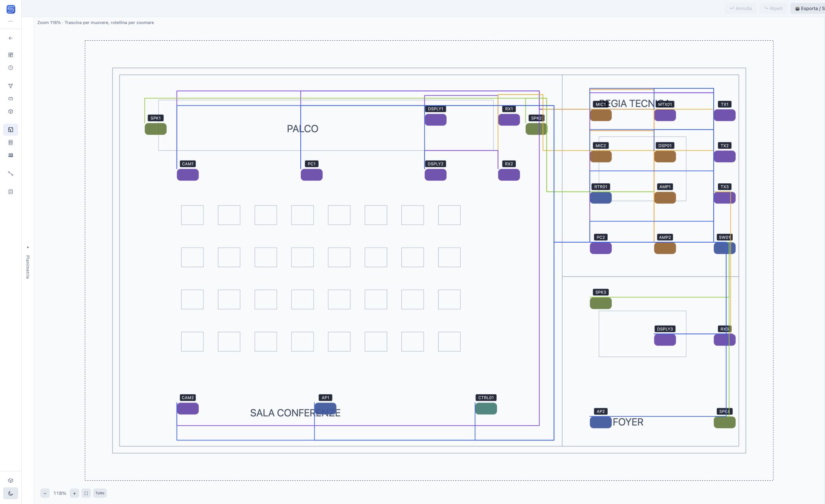Toggle dark mode with moon icon
The width and height of the screenshot is (825, 504).
pyautogui.click(x=11, y=494)
